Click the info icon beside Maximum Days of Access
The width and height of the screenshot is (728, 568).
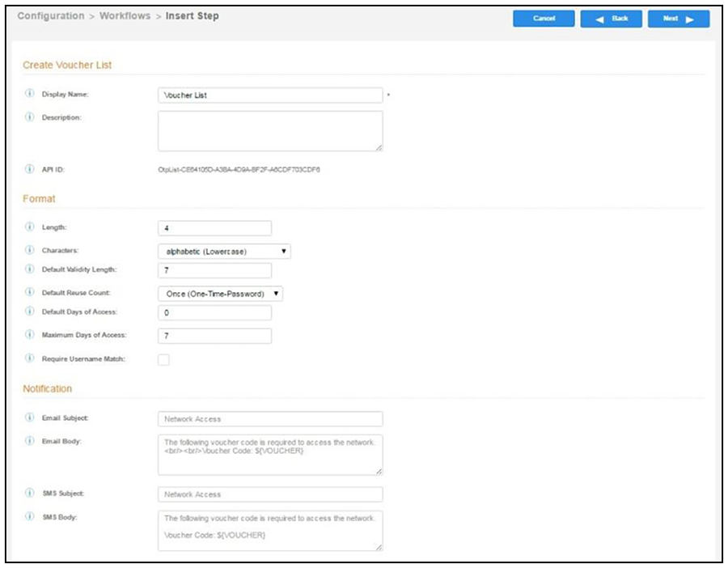click(x=29, y=334)
